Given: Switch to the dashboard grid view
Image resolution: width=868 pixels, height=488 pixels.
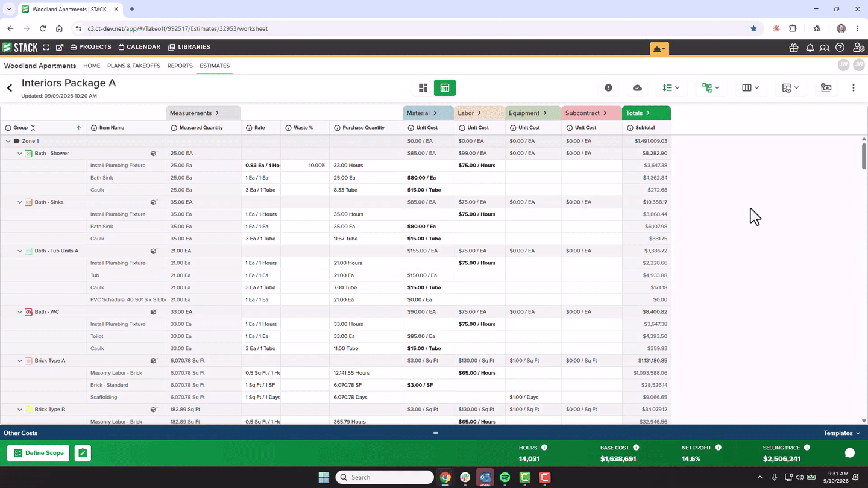Looking at the screenshot, I should pos(423,88).
